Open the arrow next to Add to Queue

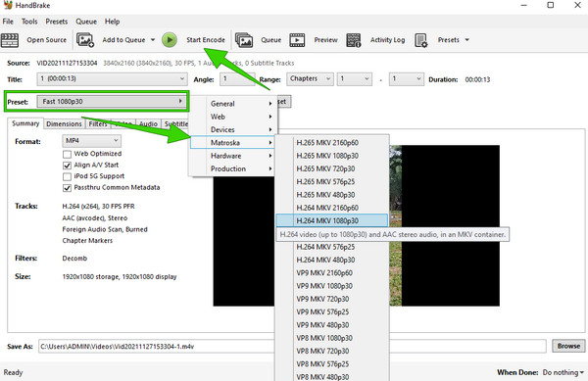[153, 40]
